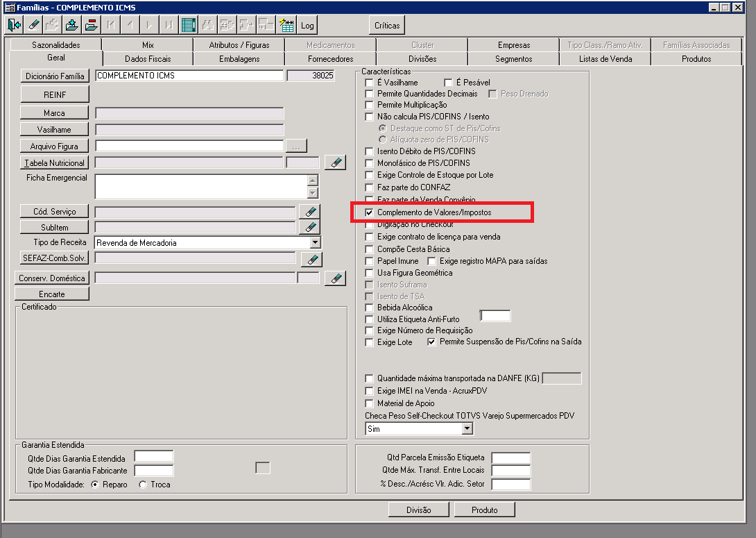Click the Marca button
The height and width of the screenshot is (538, 756).
(55, 113)
